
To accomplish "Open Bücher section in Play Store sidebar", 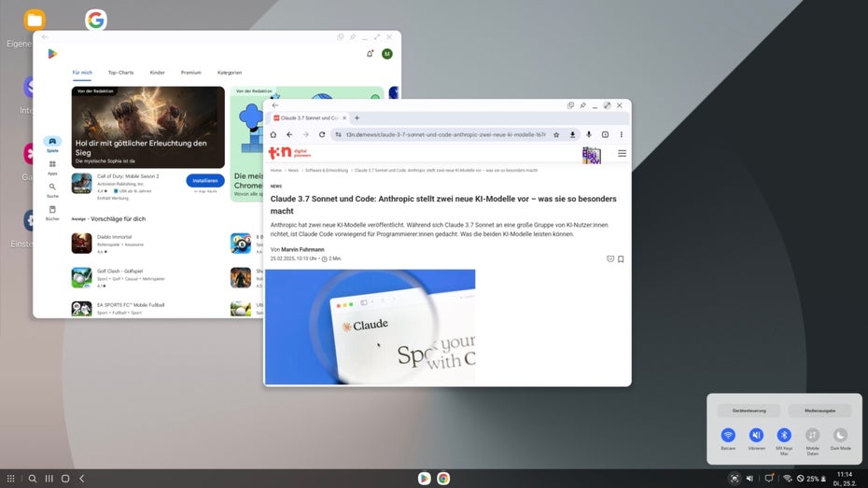I will [52, 213].
